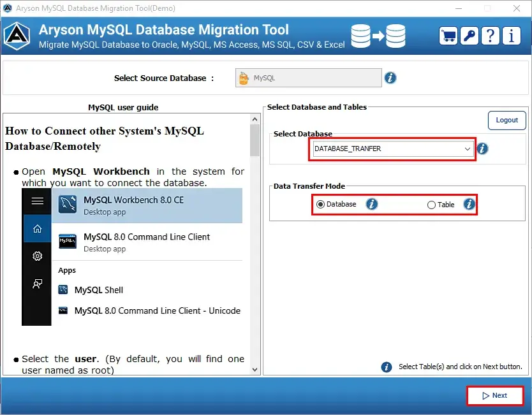
Task: Click the Command Line Client - Unicode icon
Action: [63, 310]
